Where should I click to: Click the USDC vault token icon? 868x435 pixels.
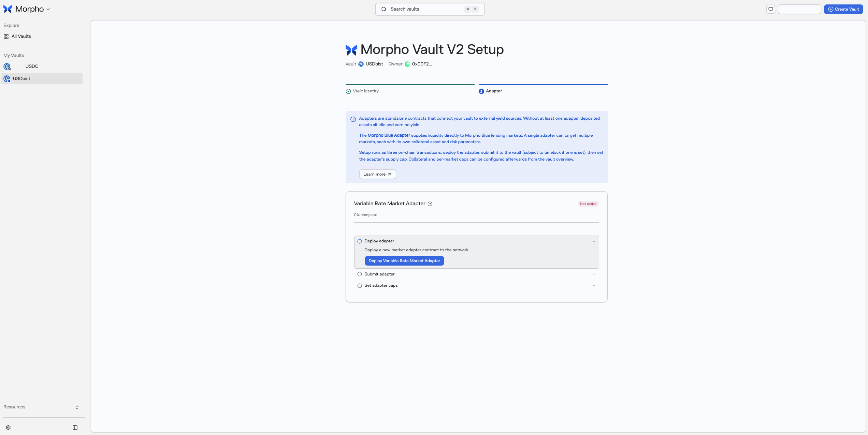(7, 66)
